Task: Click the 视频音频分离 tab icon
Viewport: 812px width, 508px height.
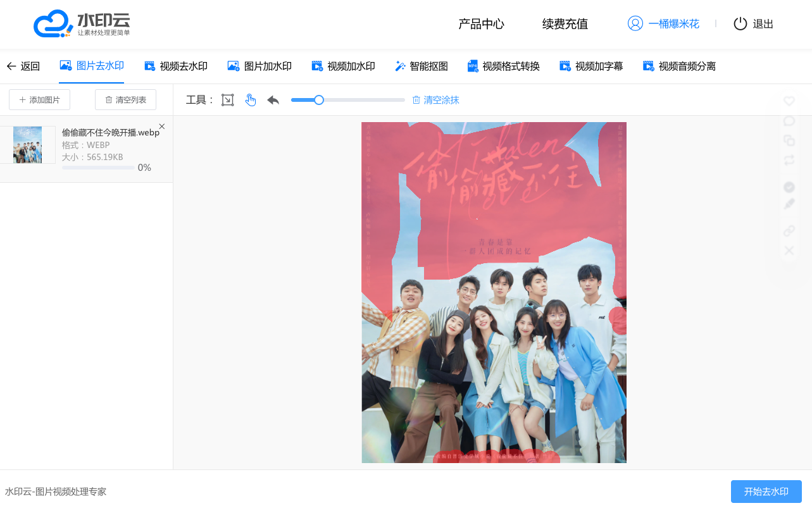Action: tap(648, 66)
